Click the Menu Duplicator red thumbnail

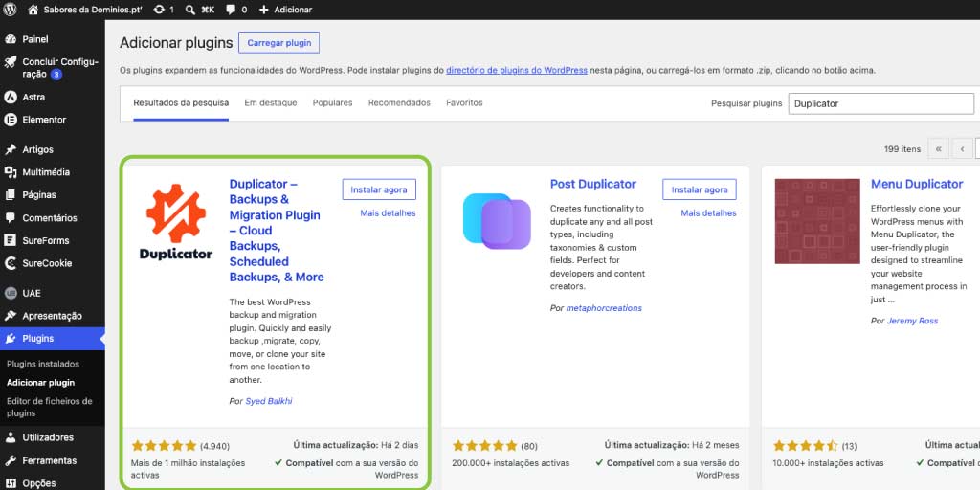click(x=817, y=221)
